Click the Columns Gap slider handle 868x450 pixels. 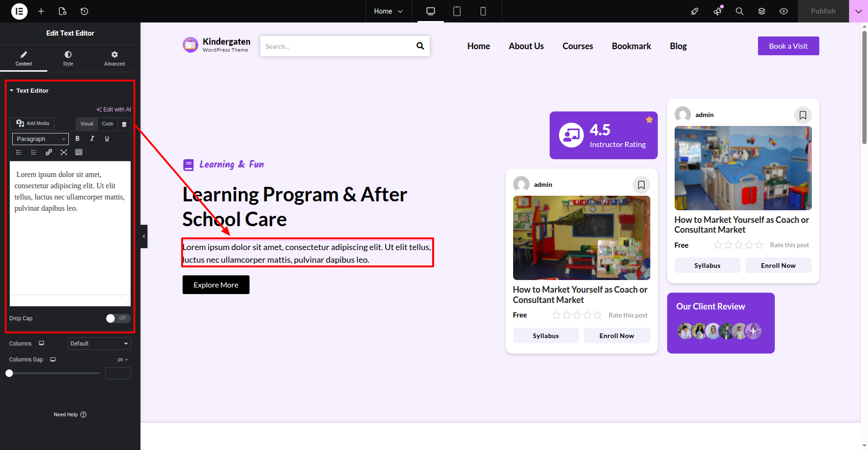[9, 373]
